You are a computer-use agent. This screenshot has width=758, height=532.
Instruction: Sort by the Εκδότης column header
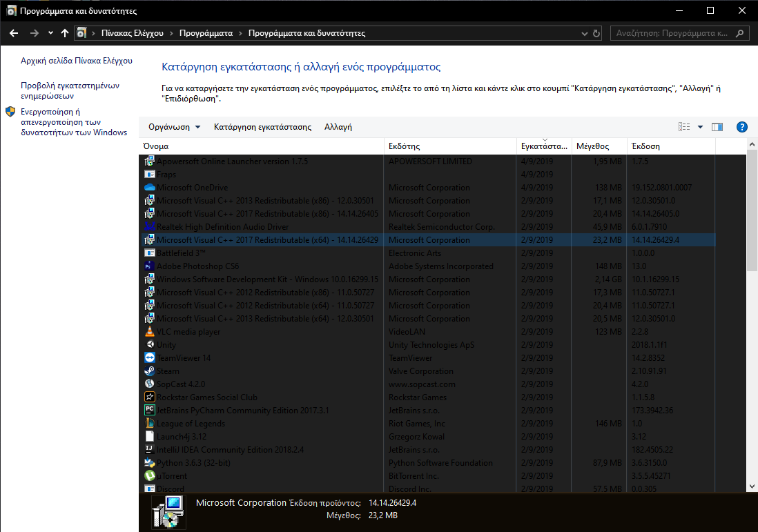(451, 146)
